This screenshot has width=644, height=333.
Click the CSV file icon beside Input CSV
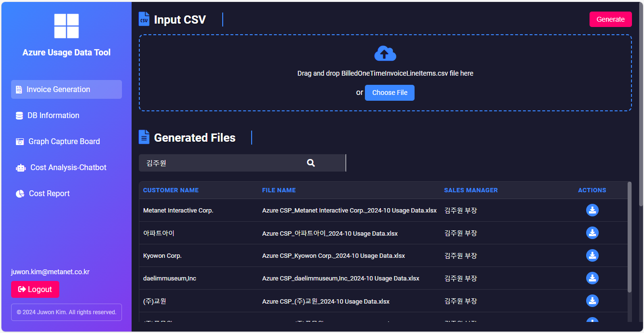pos(144,19)
